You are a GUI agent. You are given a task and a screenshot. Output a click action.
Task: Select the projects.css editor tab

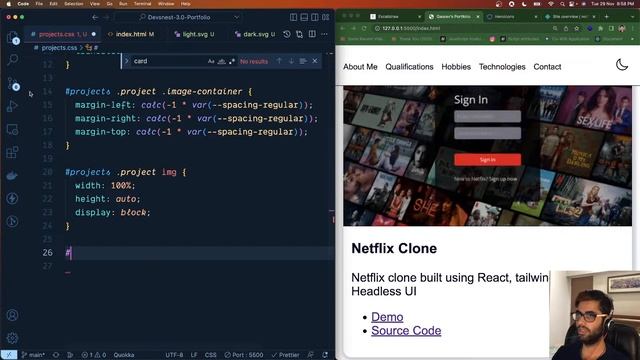click(x=63, y=34)
